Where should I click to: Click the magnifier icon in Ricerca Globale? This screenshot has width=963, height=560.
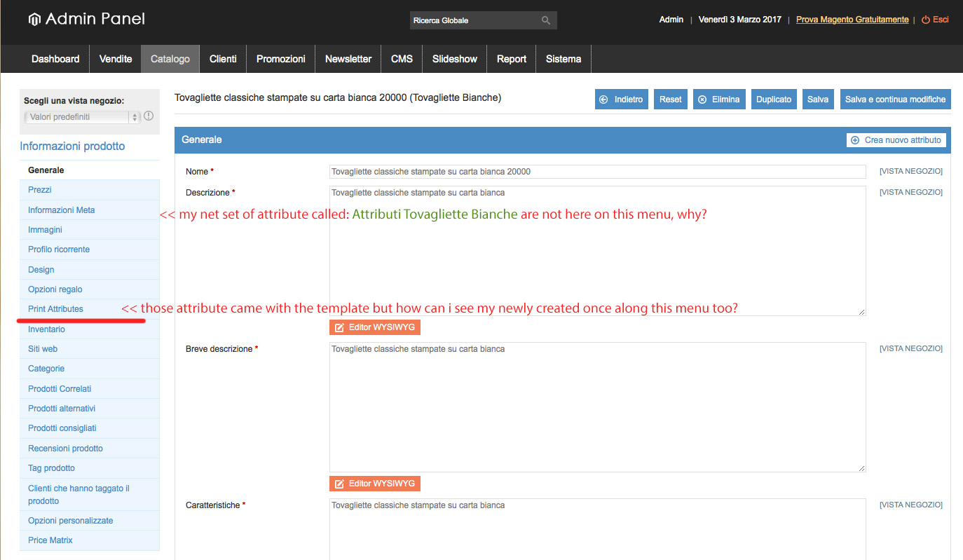(546, 20)
